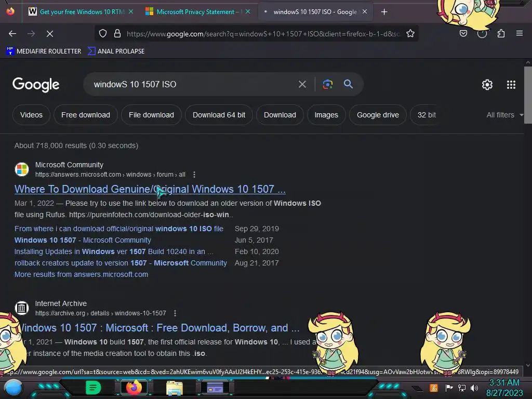Open the second bookmark on bookmarks toolbar

[116, 51]
